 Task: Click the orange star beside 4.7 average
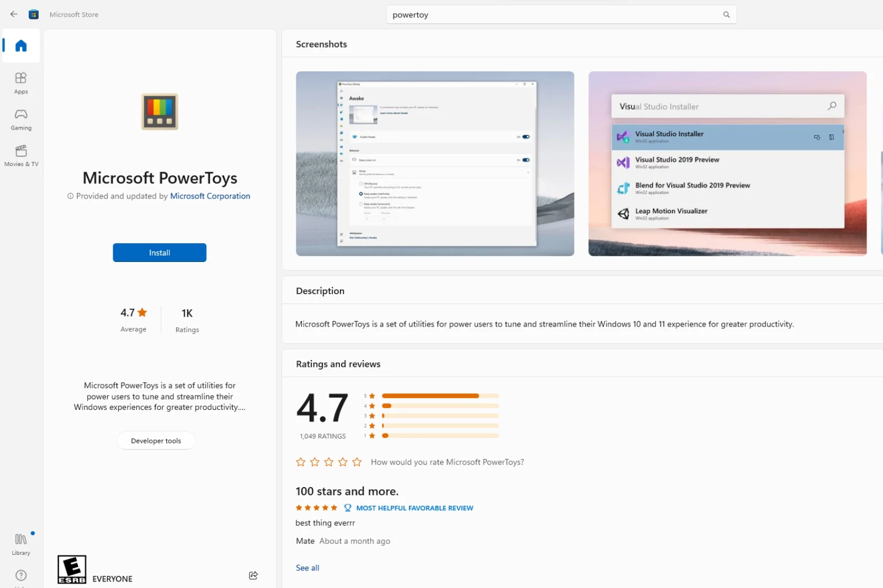click(x=142, y=312)
